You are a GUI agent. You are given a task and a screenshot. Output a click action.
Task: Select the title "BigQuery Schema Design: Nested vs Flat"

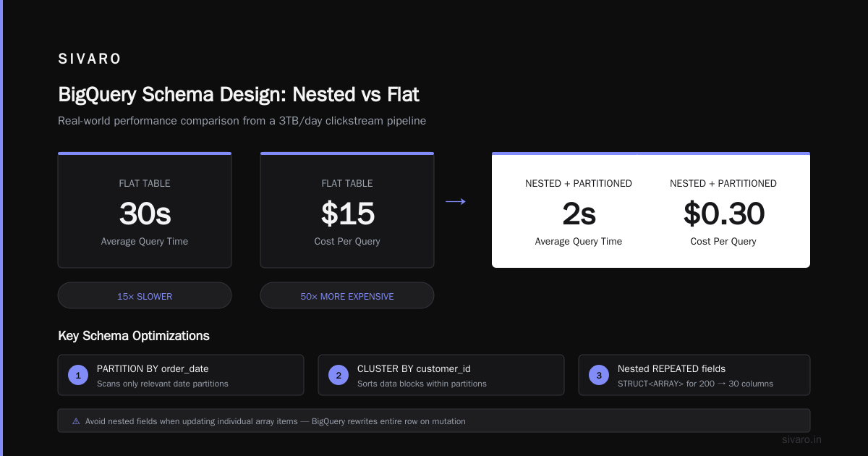tap(239, 95)
